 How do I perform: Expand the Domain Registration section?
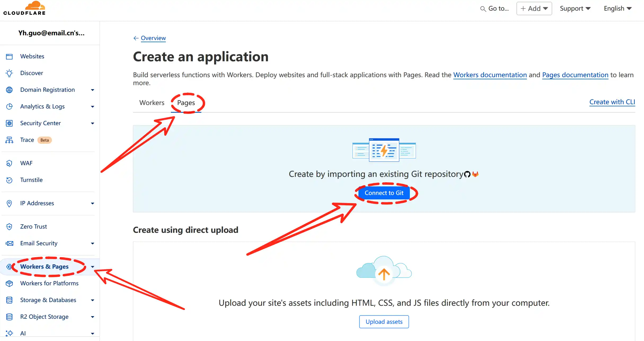pos(92,90)
